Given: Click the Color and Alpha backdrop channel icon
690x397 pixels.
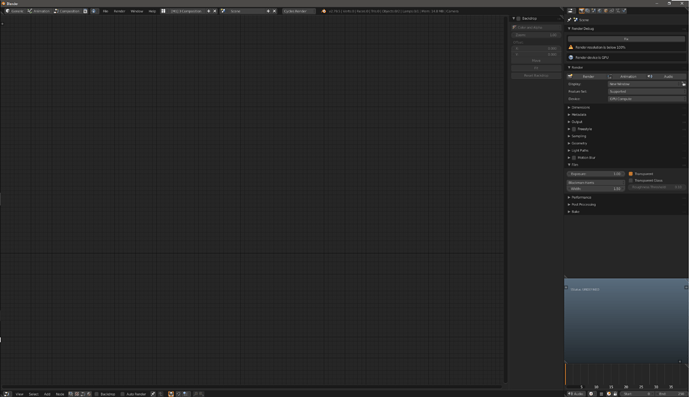Looking at the screenshot, I should (514, 27).
